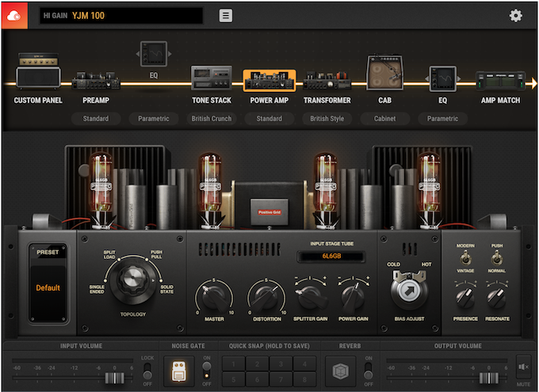
Task: Toggle the Reverb on/off switch
Action: tap(368, 371)
